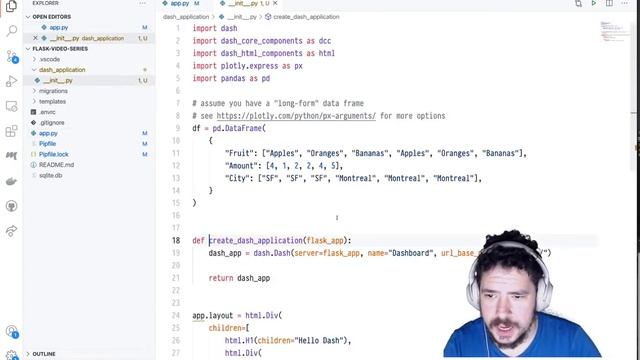Click "import pandas as pd" on line 5

coord(231,78)
